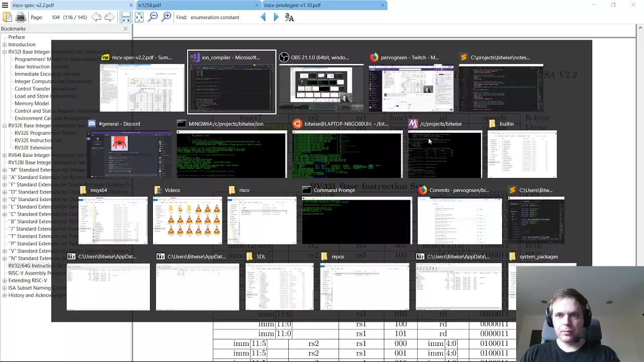Click the msys64 folder icon
The width and height of the screenshot is (644, 362).
[x=83, y=190]
